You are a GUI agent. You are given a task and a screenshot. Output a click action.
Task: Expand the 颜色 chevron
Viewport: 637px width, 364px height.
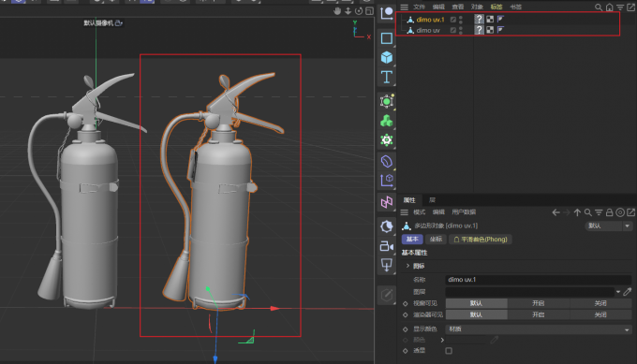(x=442, y=340)
